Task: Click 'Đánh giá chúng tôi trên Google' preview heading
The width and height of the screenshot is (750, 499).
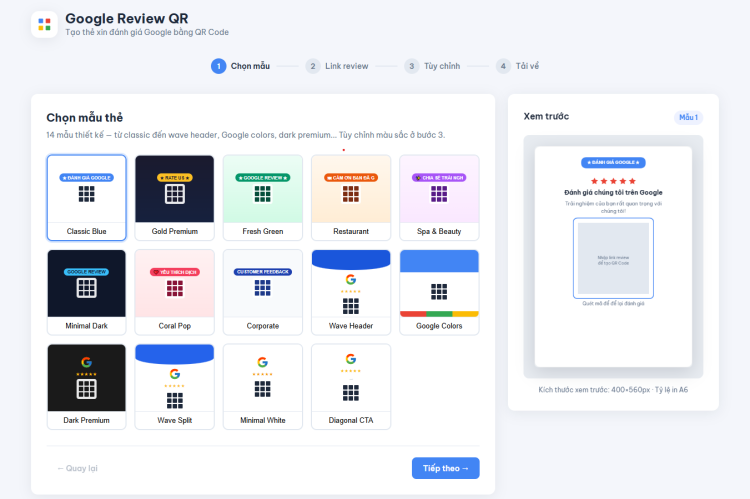Action: pyautogui.click(x=613, y=192)
